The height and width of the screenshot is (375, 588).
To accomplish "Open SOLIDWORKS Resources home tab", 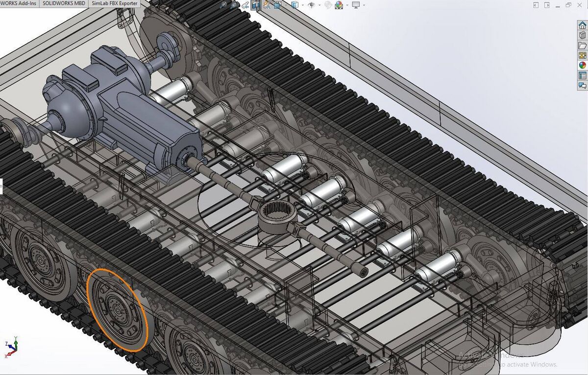I will pos(582,25).
